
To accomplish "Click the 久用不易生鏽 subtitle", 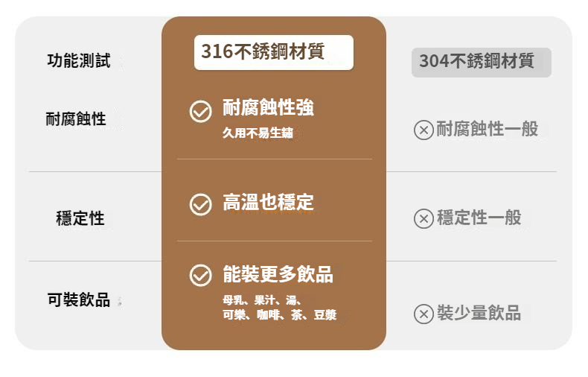I will [x=258, y=133].
